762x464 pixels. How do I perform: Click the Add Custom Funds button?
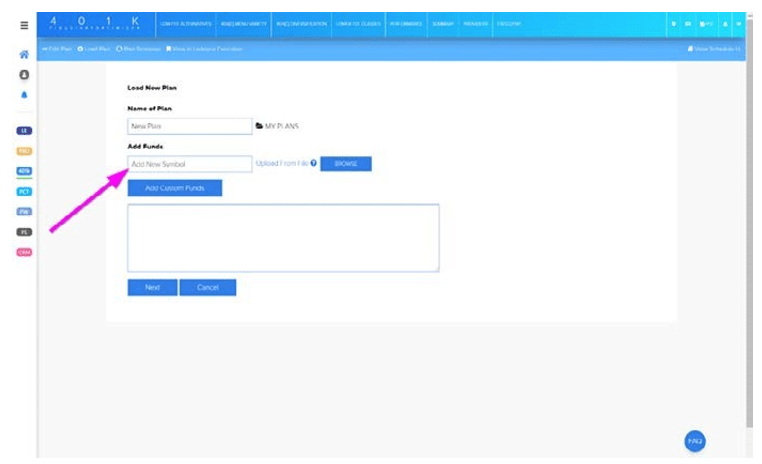point(174,188)
